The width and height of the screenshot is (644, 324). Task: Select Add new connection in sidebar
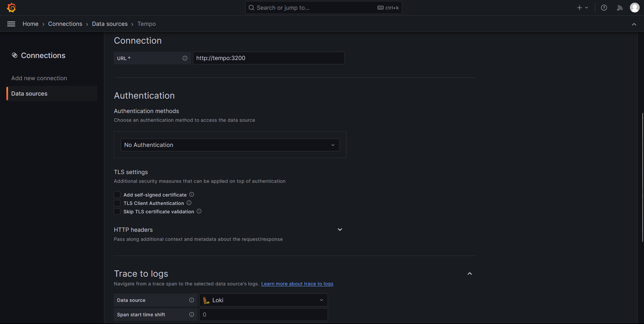39,78
